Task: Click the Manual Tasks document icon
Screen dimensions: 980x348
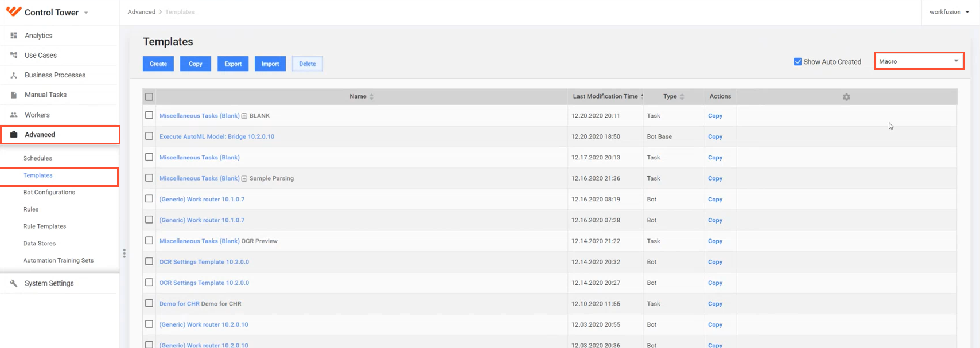Action: click(x=14, y=95)
